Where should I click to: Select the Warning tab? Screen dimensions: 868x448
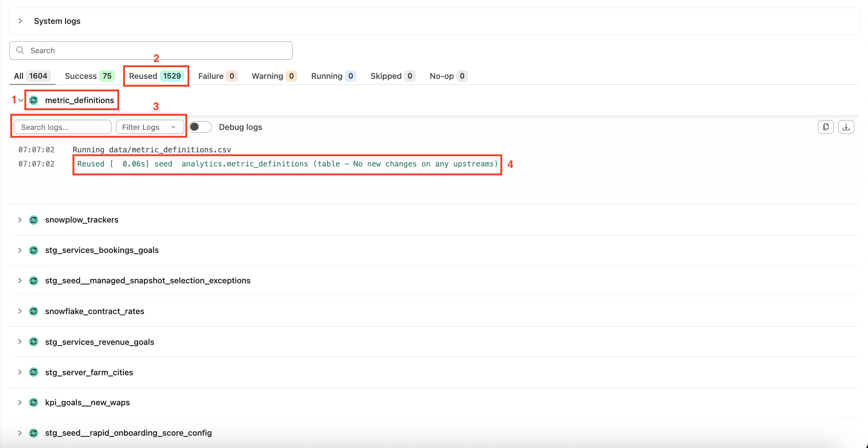coord(274,76)
